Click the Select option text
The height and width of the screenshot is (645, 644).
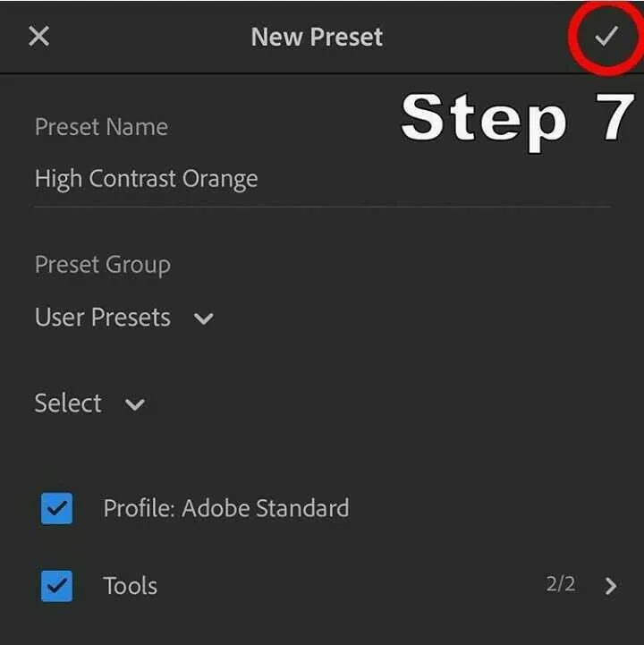click(68, 403)
